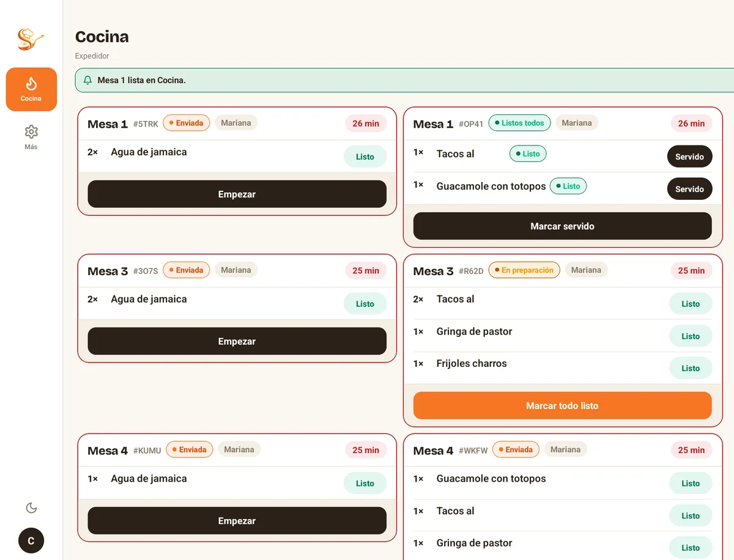Click Marcar todo listo on order #R62D
Image resolution: width=734 pixels, height=560 pixels.
(562, 405)
